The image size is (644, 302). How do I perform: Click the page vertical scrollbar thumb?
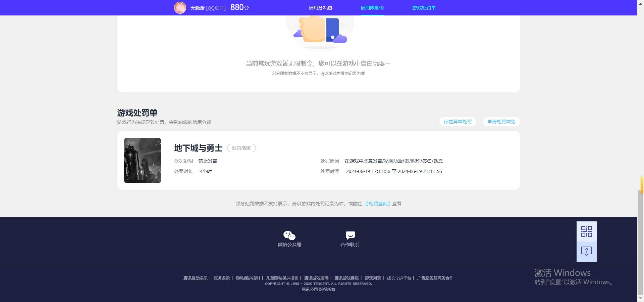coord(640,243)
